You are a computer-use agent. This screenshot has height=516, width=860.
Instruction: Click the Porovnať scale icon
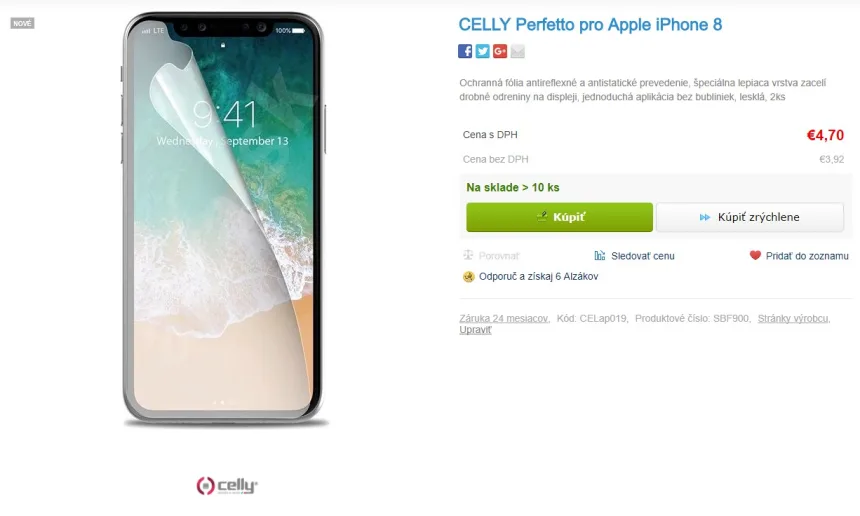468,255
